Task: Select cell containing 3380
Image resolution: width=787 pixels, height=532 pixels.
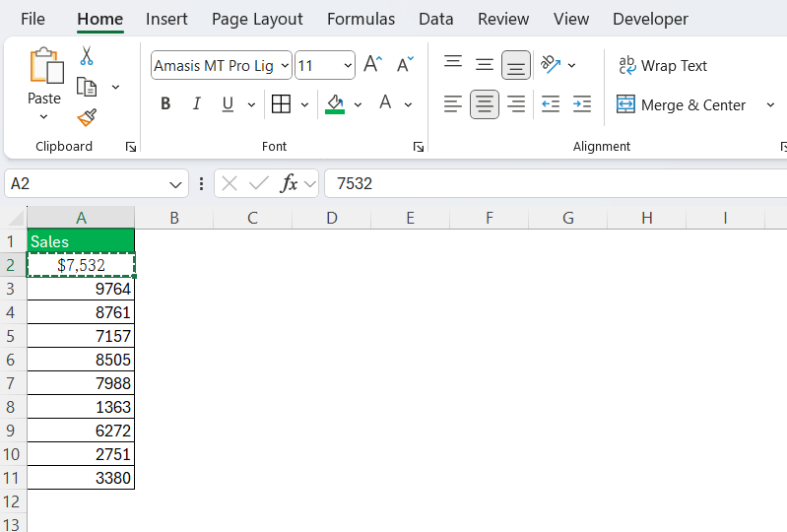Action: 81,477
